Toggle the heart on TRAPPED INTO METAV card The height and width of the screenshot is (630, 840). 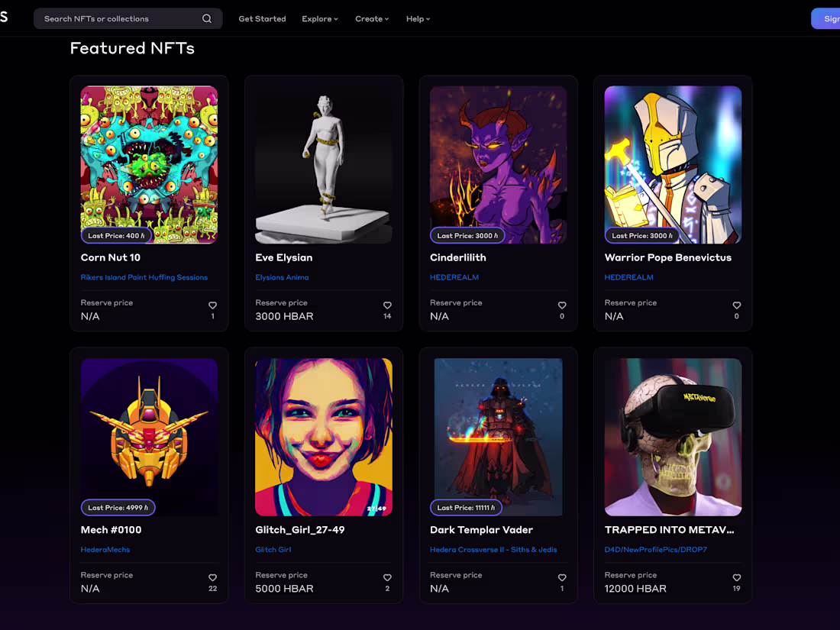tap(736, 577)
